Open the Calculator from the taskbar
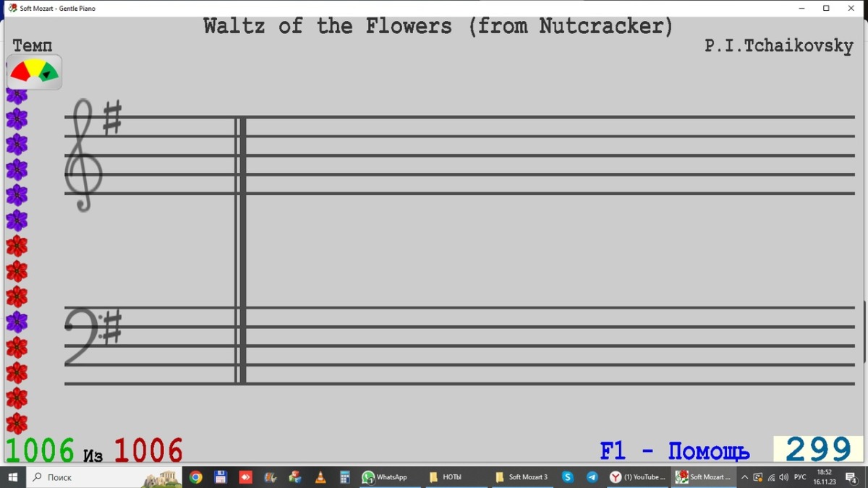This screenshot has width=868, height=488. (x=345, y=477)
